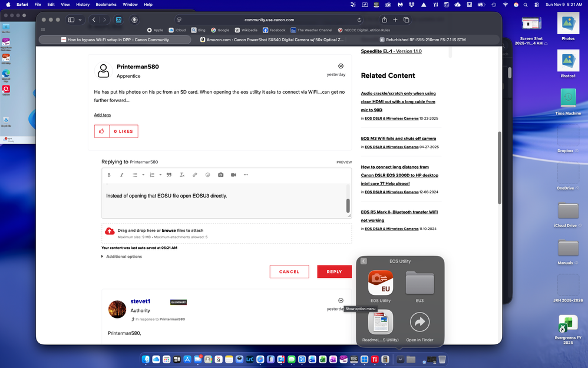Viewport: 588px width, 368px height.
Task: Insert a video in the reply
Action: pyautogui.click(x=233, y=175)
